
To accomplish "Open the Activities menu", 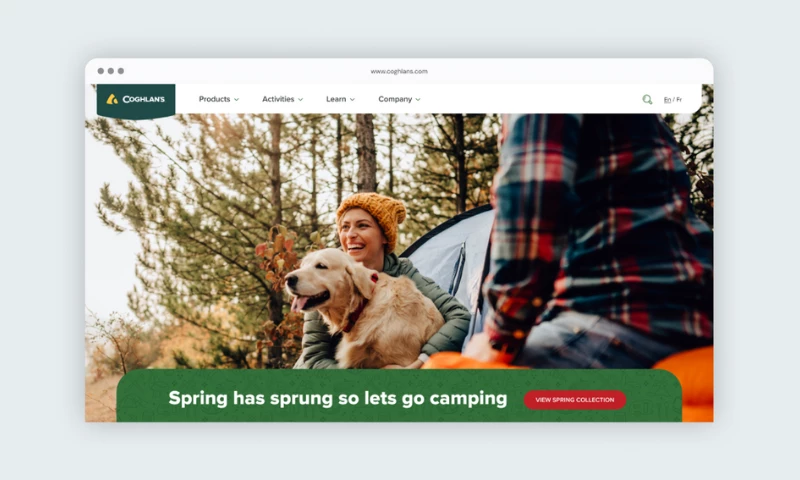I will (x=278, y=99).
